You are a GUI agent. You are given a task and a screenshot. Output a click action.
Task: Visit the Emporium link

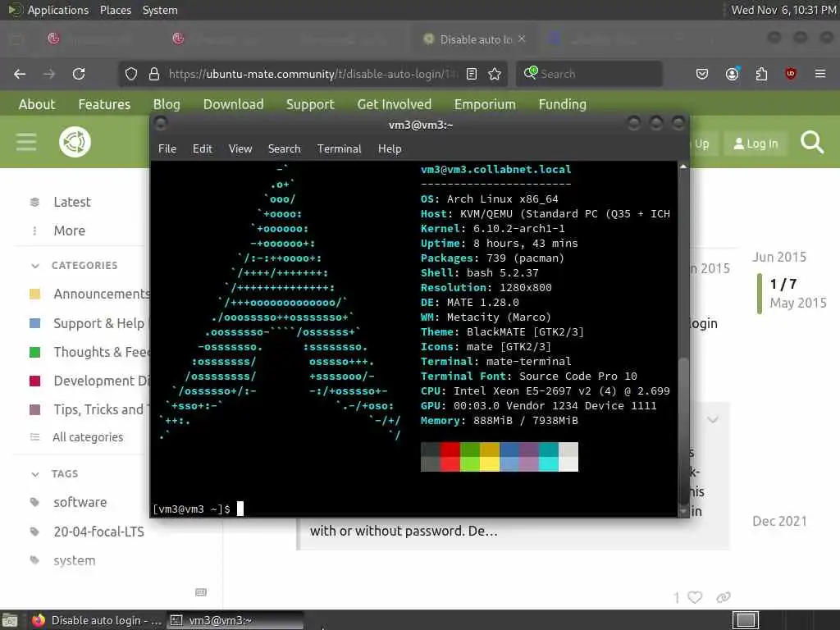485,104
